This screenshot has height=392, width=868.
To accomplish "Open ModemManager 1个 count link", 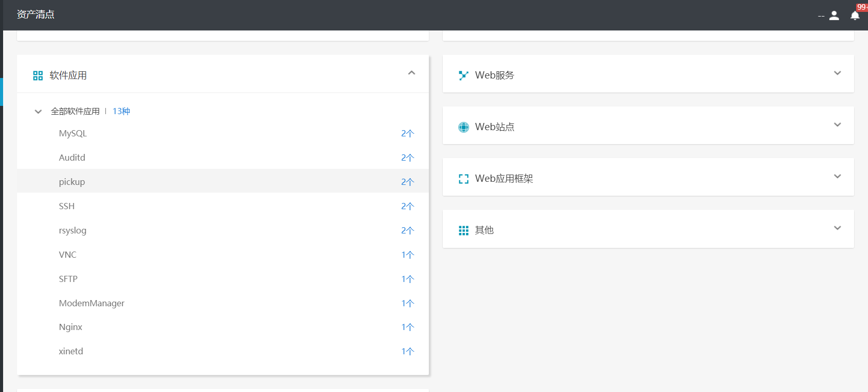I will coord(408,303).
